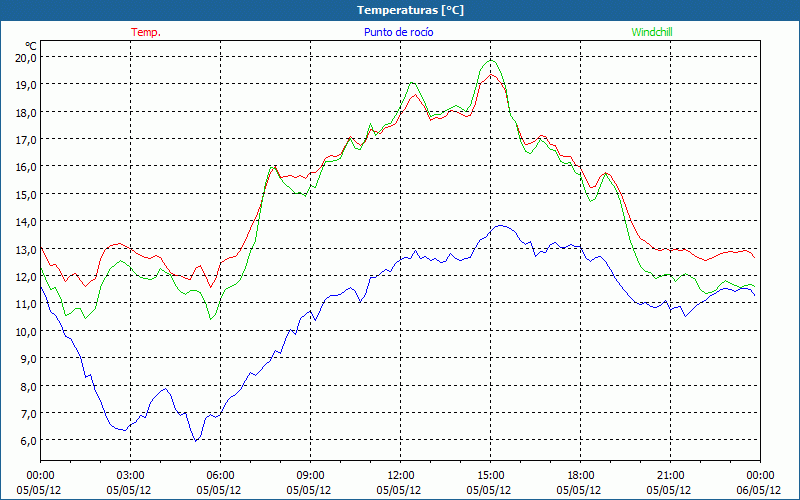
Task: Click the 20,0 y-axis value
Action: [x=26, y=58]
